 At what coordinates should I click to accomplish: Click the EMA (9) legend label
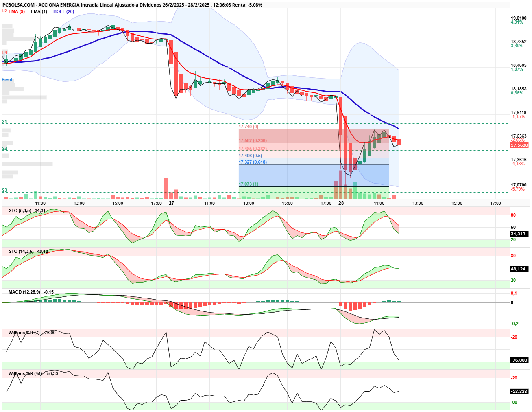(17, 11)
